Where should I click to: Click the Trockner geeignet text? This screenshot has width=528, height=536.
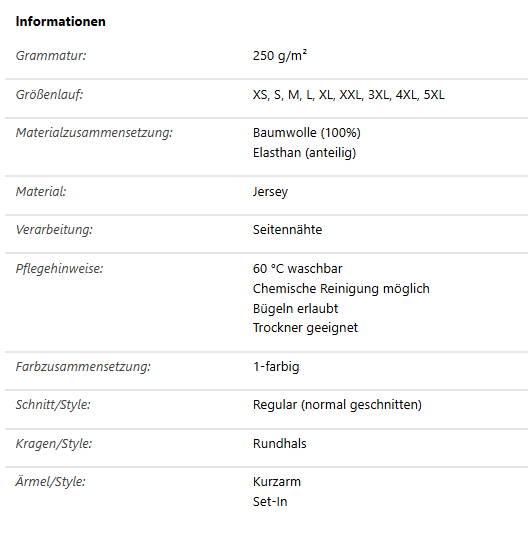[305, 328]
